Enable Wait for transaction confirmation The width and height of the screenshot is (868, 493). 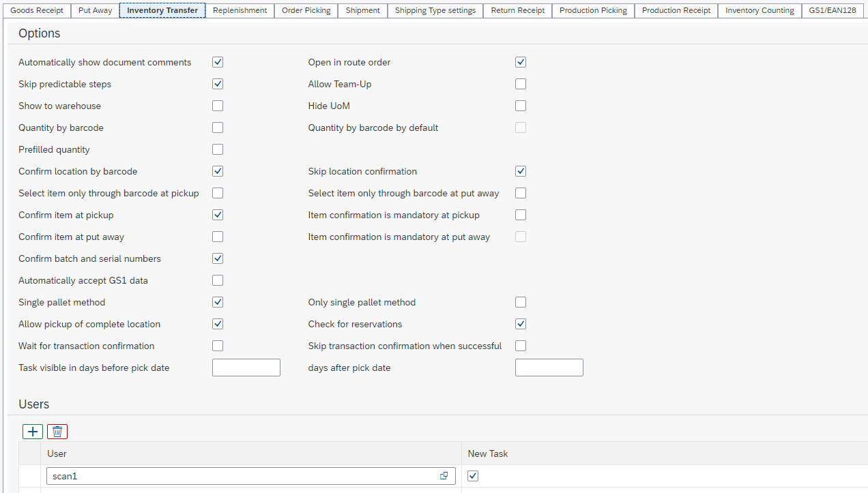(x=218, y=346)
